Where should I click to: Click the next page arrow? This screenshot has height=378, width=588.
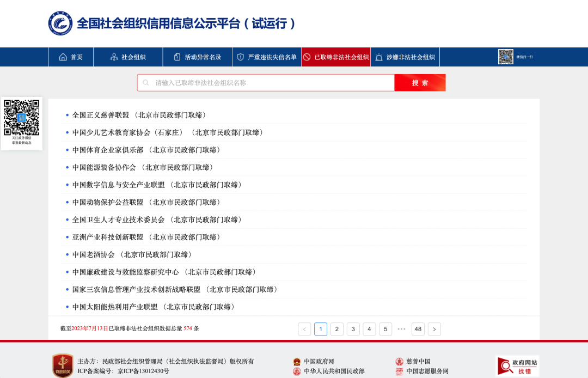click(x=434, y=329)
